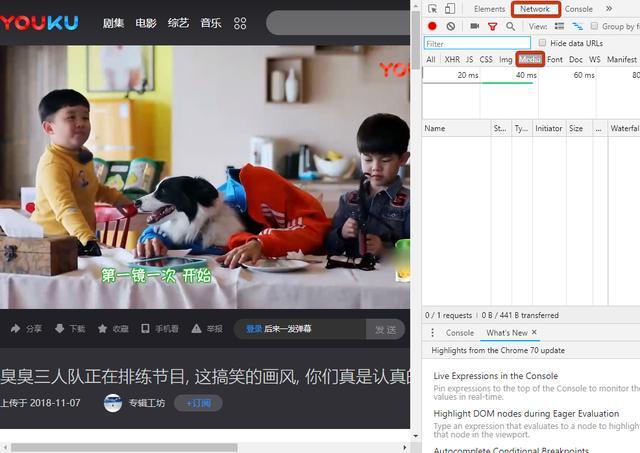The height and width of the screenshot is (453, 640).
Task: Open the 音乐 category
Action: (x=211, y=23)
